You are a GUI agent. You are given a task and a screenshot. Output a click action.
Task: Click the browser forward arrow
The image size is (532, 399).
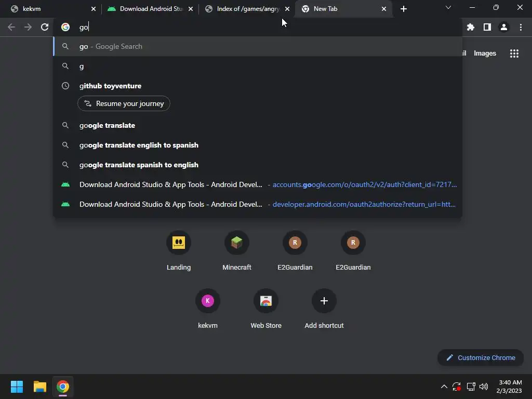[x=28, y=27]
